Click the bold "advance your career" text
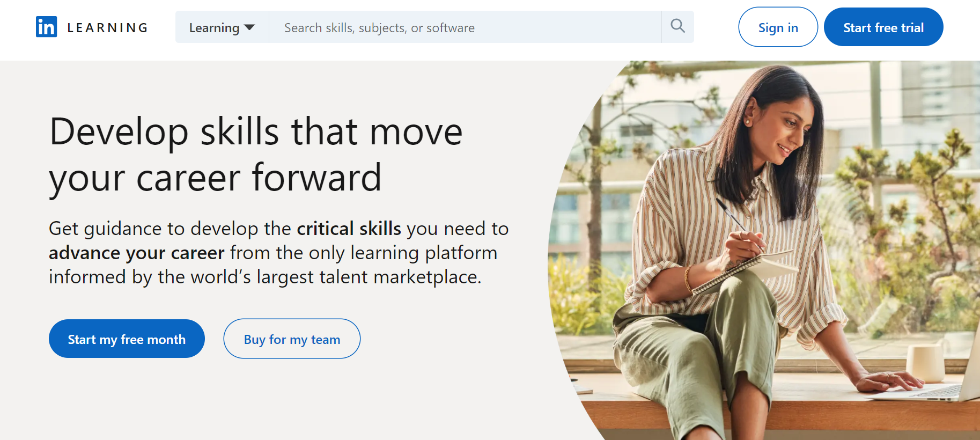Viewport: 980px width, 440px height. pos(136,253)
